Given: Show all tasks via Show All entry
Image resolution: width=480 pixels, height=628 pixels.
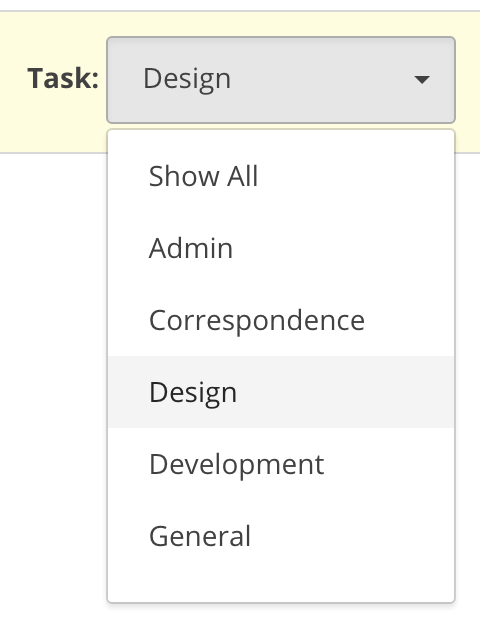Looking at the screenshot, I should pos(281,176).
